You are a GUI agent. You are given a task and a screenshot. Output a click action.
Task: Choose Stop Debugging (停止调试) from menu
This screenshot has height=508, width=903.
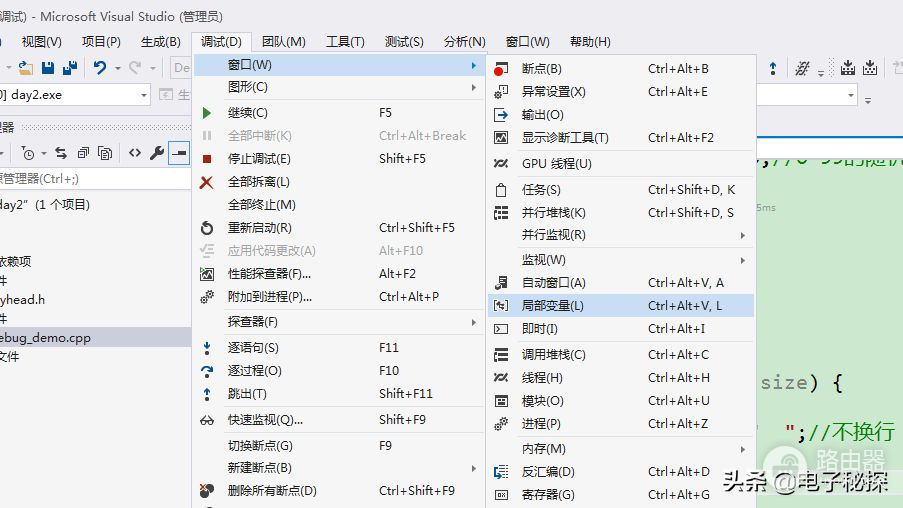(259, 158)
